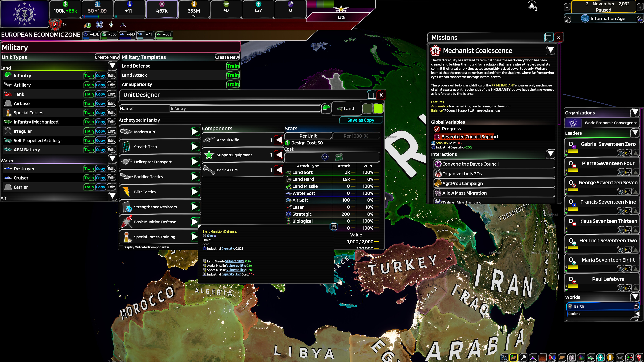Viewport: 644px width, 362px height.
Task: Expand the Air unit types section
Action: (x=112, y=196)
